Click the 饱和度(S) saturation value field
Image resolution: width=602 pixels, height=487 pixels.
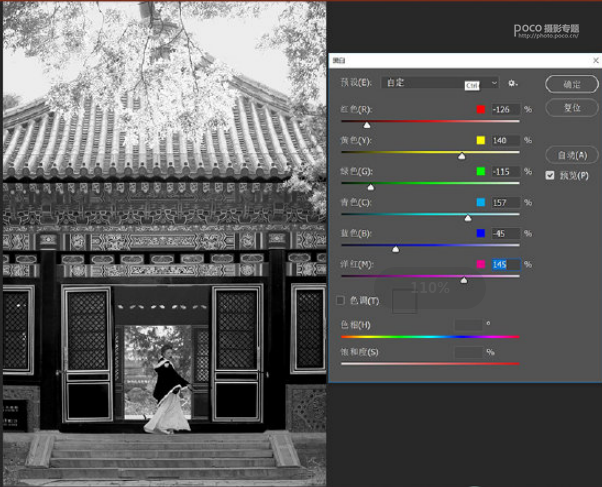pyautogui.click(x=468, y=352)
